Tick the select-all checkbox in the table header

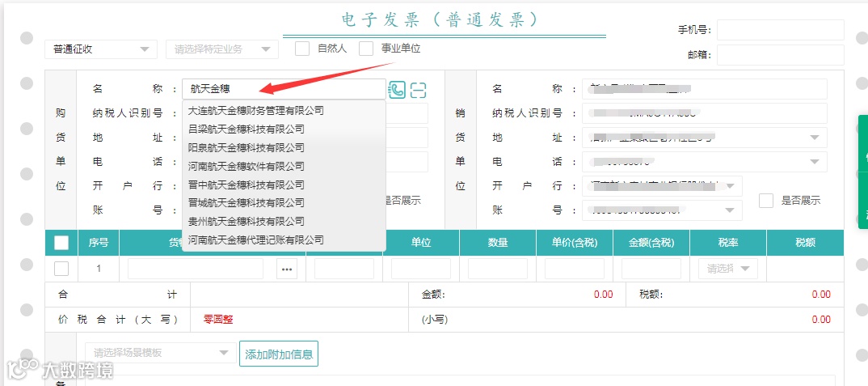(x=61, y=243)
